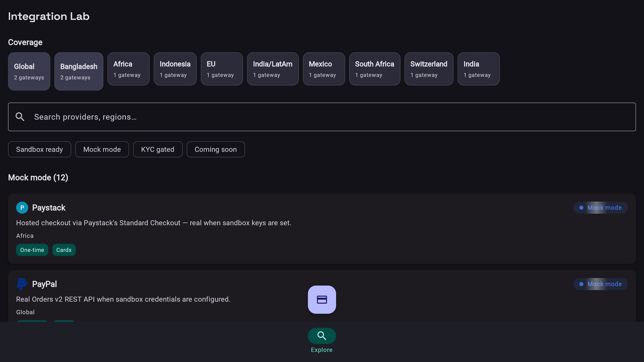Select the EU coverage card
Image resolution: width=644 pixels, height=362 pixels.
(222, 69)
